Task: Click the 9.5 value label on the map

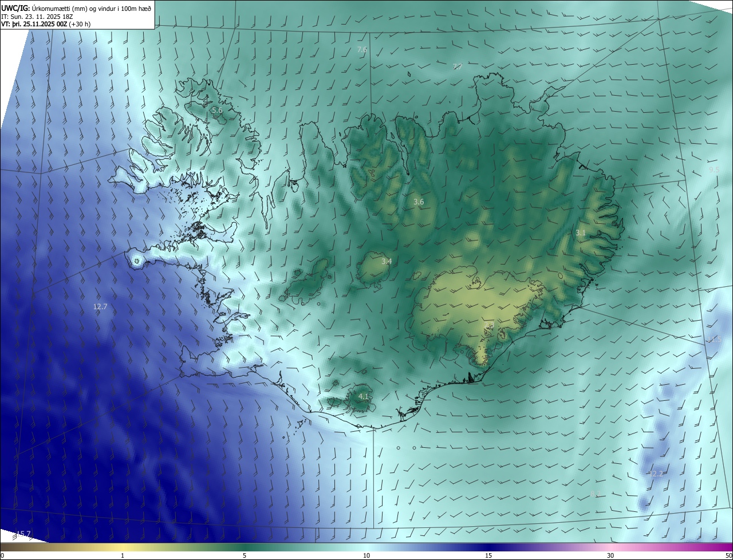Action: pyautogui.click(x=714, y=170)
